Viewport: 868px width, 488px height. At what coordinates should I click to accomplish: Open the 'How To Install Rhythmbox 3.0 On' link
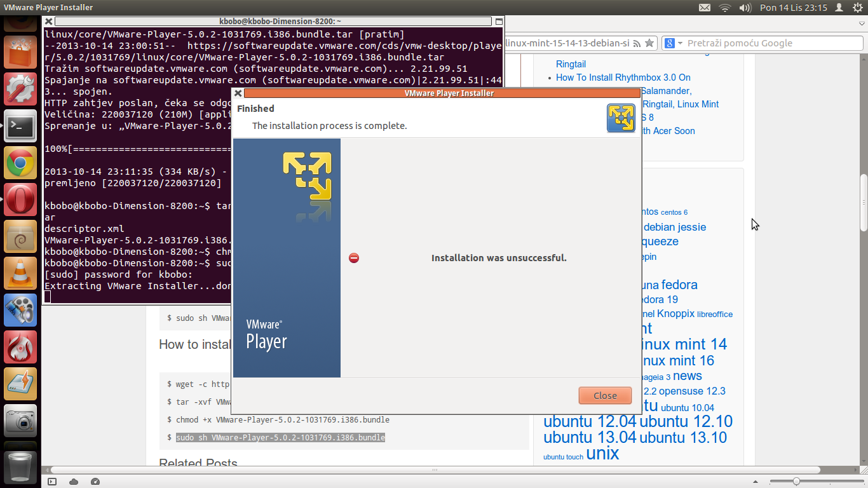point(623,78)
